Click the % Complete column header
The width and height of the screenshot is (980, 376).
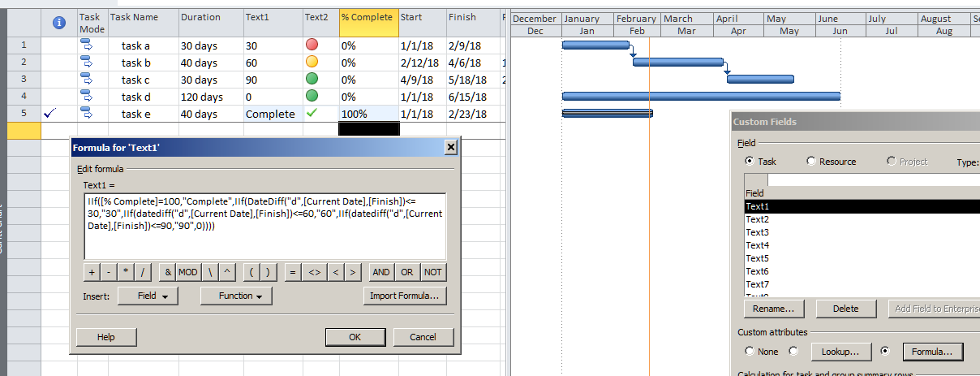pyautogui.click(x=368, y=24)
